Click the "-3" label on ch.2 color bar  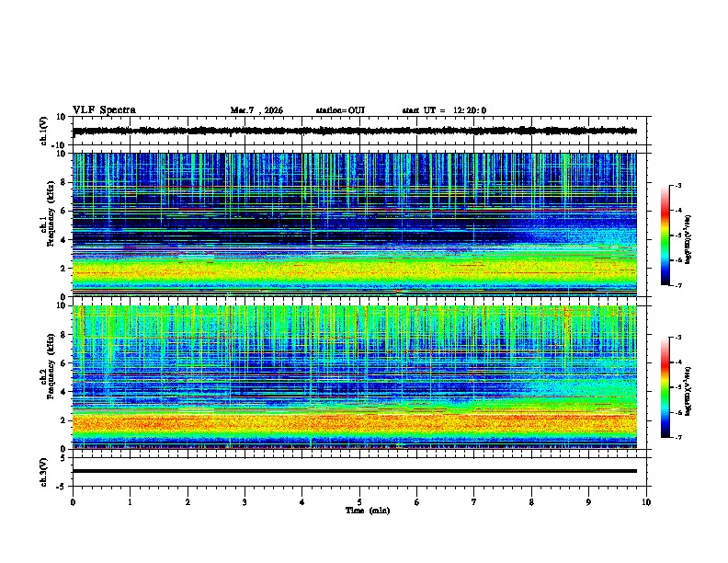(678, 338)
